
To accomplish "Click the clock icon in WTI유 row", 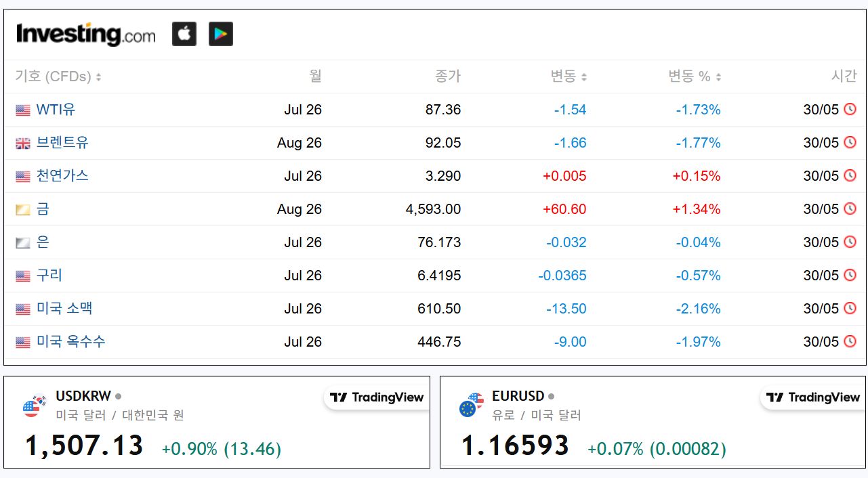I will tap(850, 109).
